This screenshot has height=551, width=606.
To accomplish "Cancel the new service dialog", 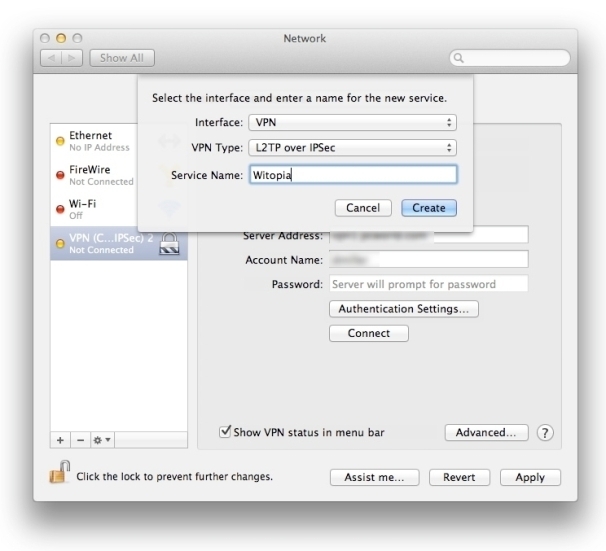I will (362, 208).
